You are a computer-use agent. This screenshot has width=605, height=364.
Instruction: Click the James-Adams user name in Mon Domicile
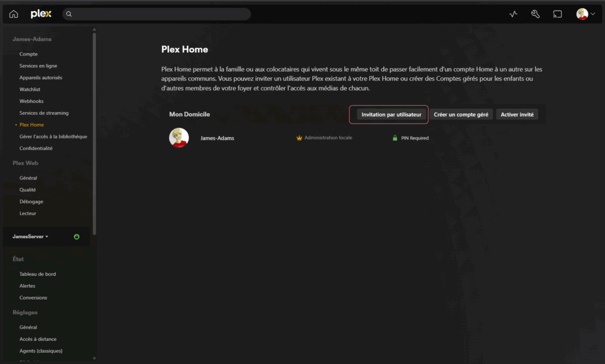coord(217,138)
